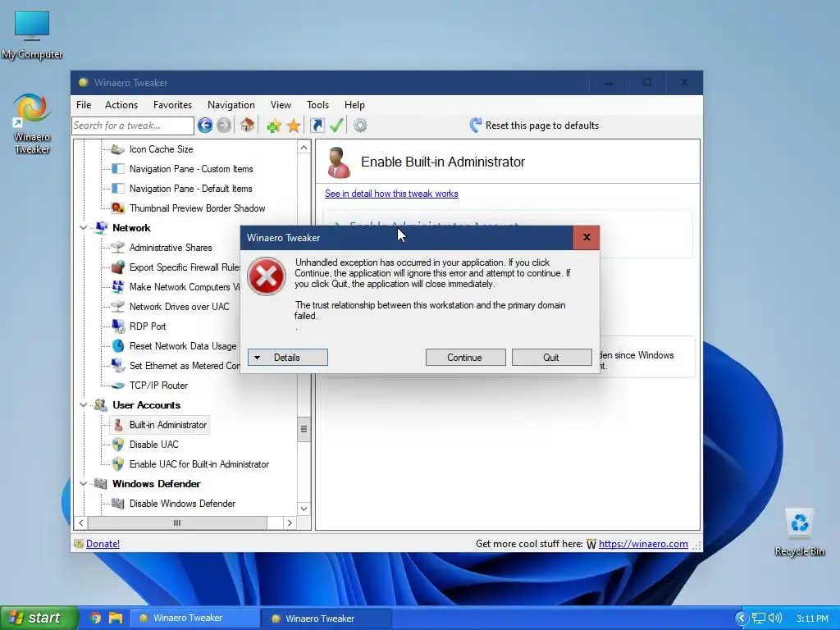Screen dimensions: 840x630
Task: Click Reset this page to defaults
Action: [534, 126]
